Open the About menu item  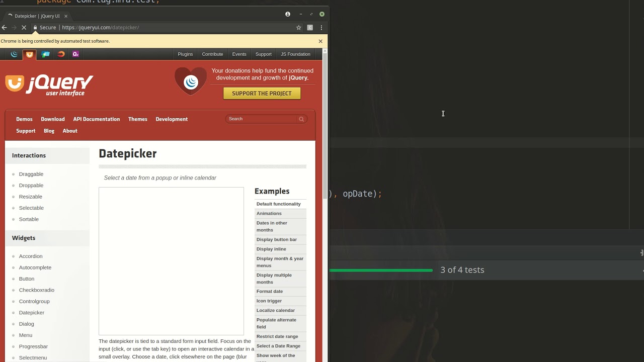70,131
